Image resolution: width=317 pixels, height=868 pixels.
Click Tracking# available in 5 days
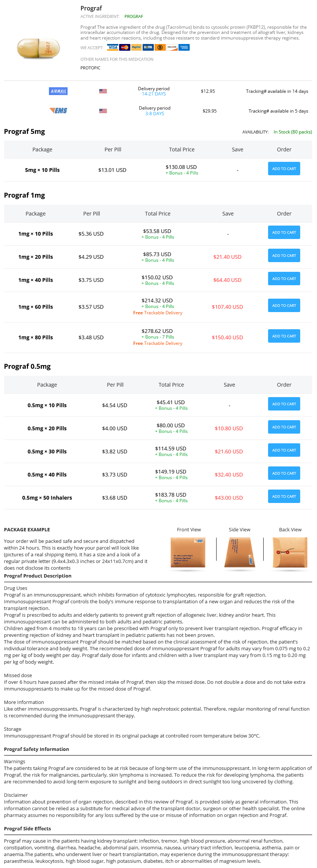[x=279, y=111]
